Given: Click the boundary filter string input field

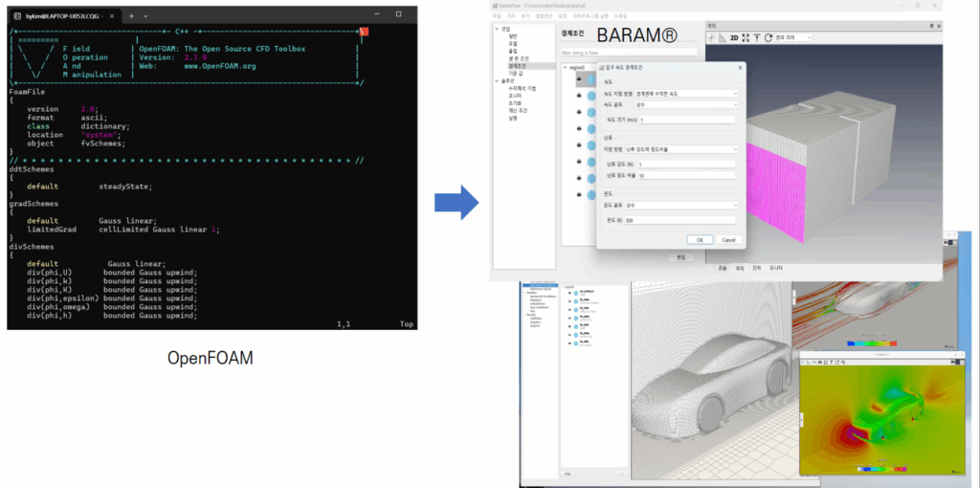Looking at the screenshot, I should click(629, 53).
